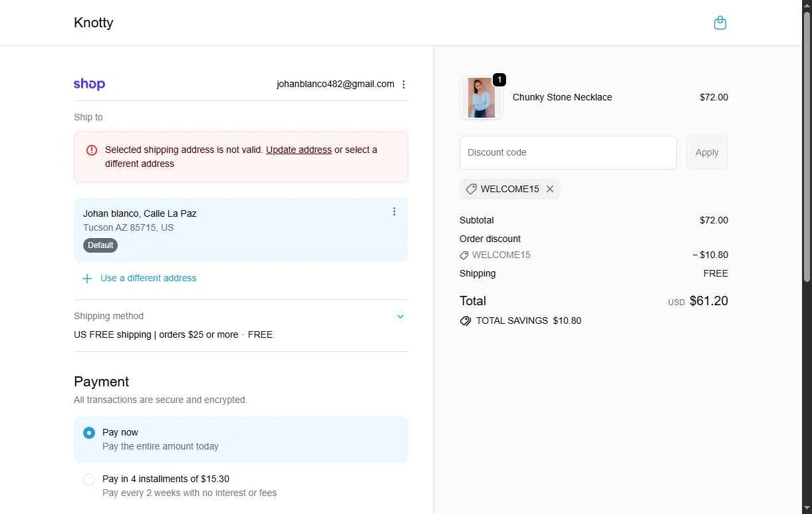Select the Johan blanco default address card
The image size is (812, 514).
coord(241,229)
